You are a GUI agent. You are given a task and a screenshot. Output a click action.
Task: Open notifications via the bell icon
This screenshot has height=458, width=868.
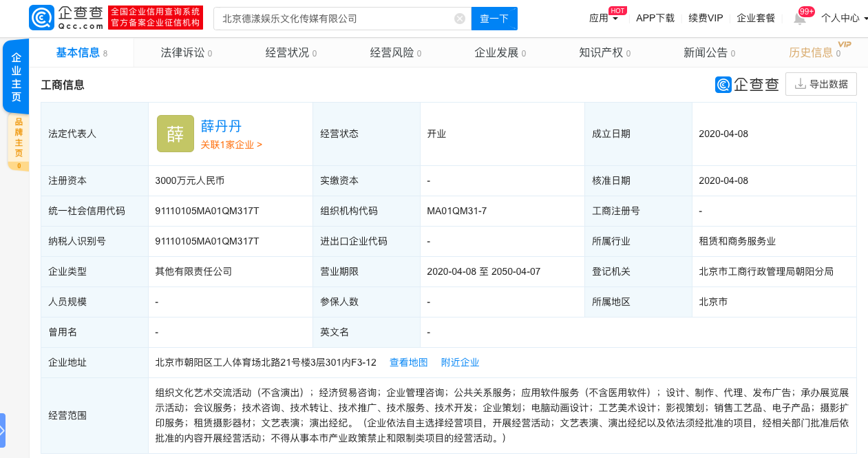(x=799, y=19)
